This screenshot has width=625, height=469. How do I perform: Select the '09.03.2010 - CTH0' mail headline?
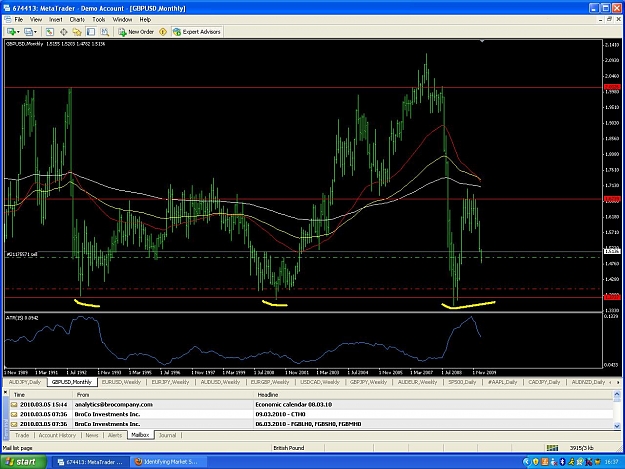coord(280,414)
